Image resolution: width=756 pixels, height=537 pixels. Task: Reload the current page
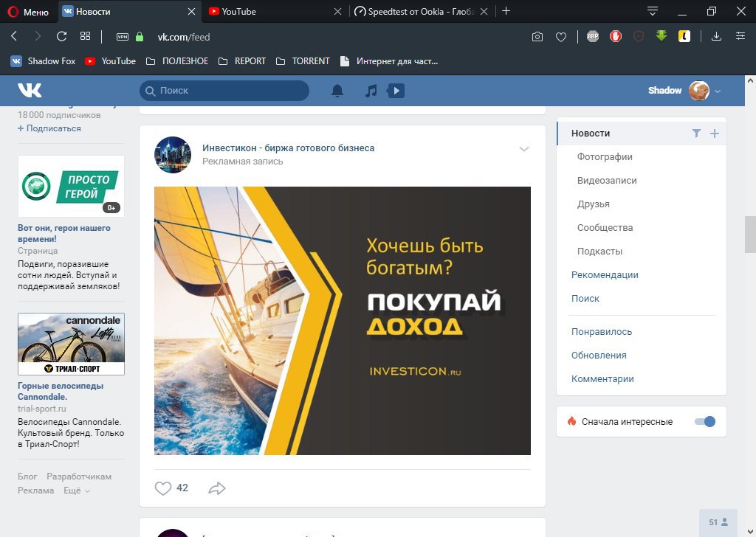click(x=61, y=36)
